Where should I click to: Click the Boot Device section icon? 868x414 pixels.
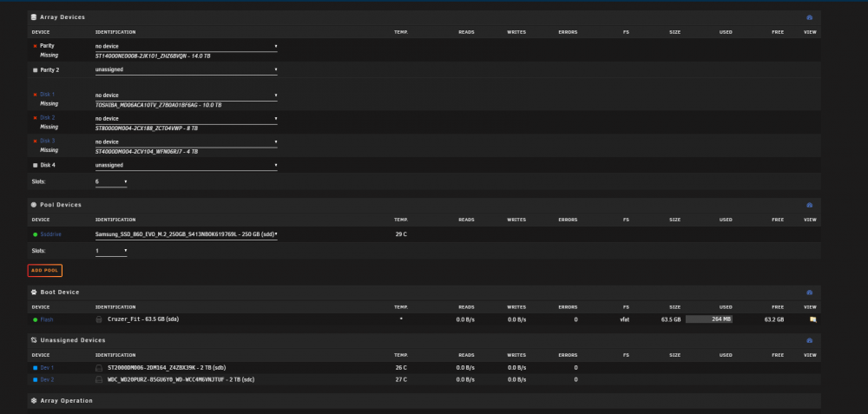click(34, 292)
